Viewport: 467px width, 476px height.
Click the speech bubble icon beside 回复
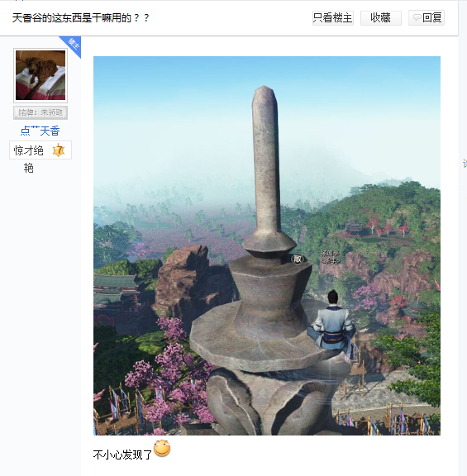pos(417,17)
